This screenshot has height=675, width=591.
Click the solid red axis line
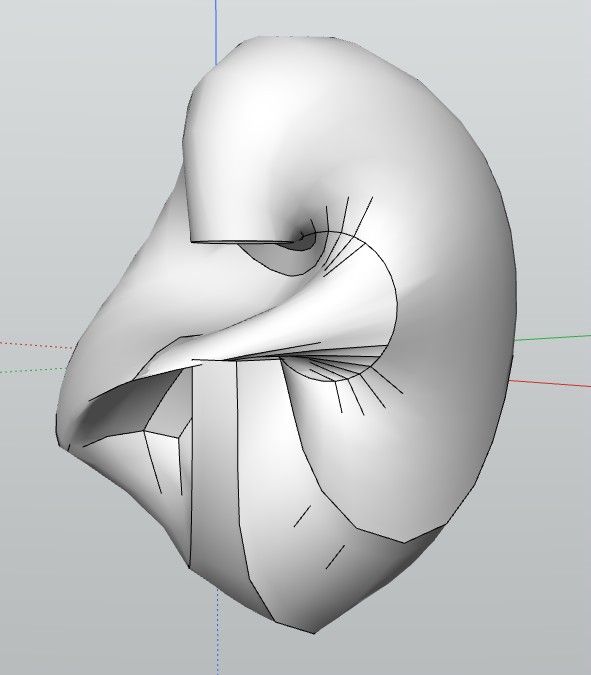tap(550, 384)
